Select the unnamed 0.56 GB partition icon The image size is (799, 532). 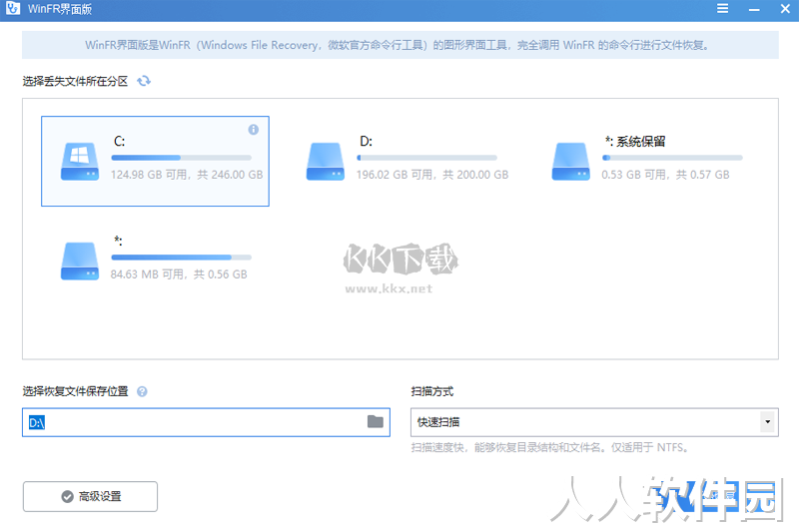pyautogui.click(x=80, y=261)
